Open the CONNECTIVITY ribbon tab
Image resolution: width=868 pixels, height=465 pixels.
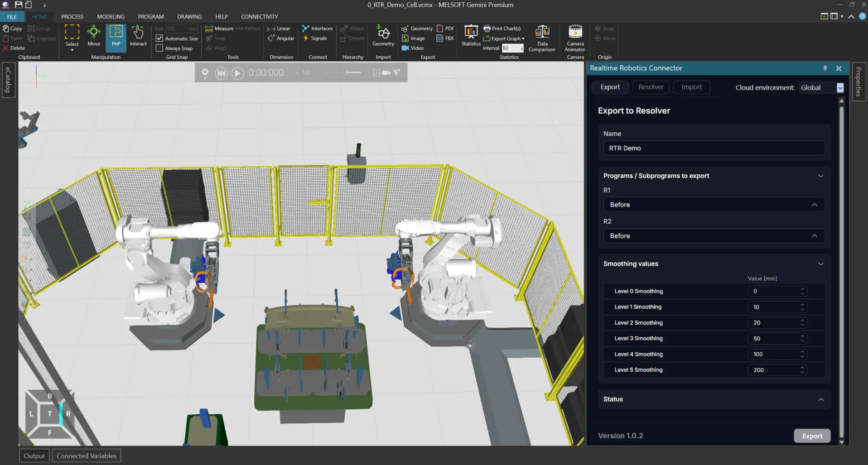[x=260, y=17]
